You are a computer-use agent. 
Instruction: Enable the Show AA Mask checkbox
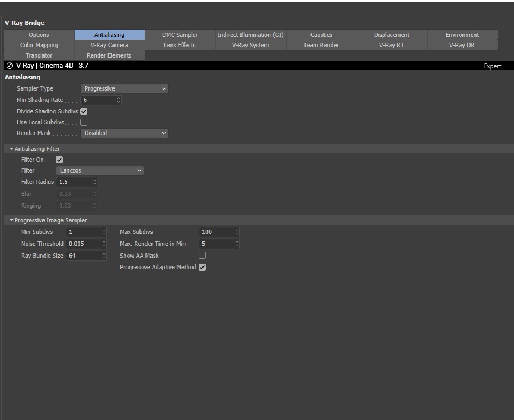pos(202,255)
